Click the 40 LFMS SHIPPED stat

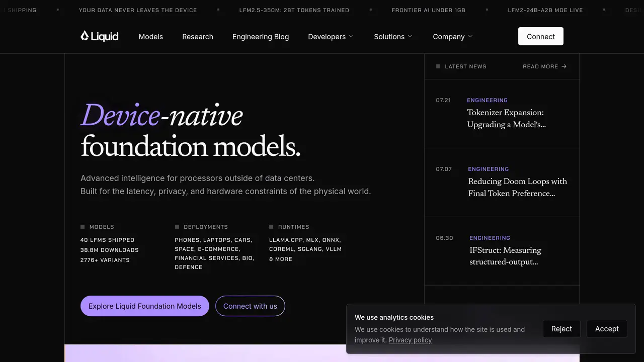pos(107,240)
